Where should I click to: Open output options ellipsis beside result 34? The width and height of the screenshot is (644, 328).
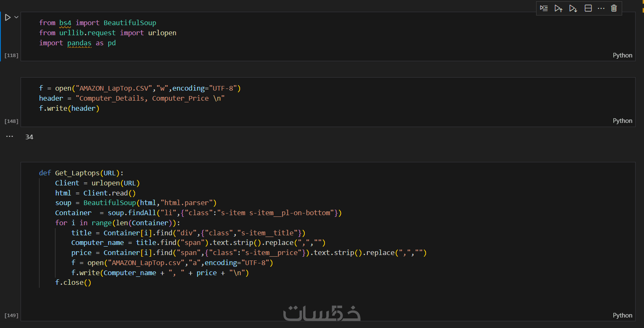pyautogui.click(x=10, y=137)
